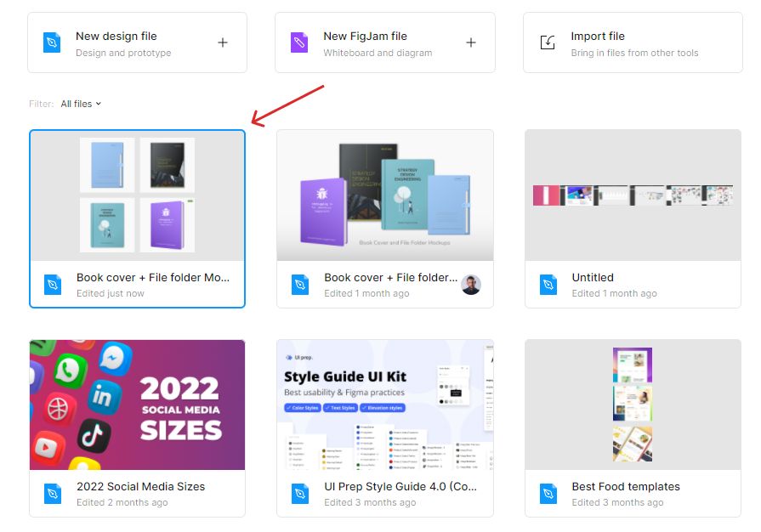Viewport: 761px width, 532px height.
Task: Click the plus icon on New design file
Action: pyautogui.click(x=223, y=42)
